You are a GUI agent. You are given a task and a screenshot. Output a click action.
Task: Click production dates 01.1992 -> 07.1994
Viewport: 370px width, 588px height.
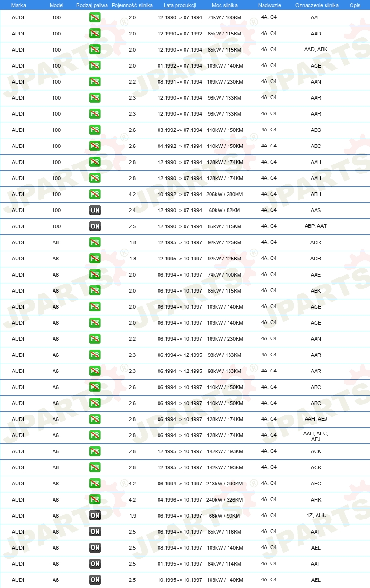[x=180, y=66]
